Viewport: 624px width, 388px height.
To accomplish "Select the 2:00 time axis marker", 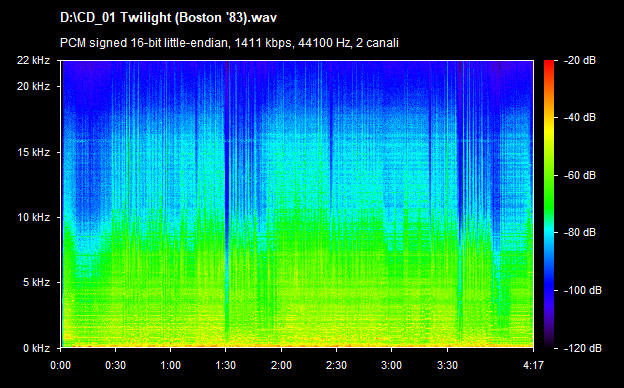I will (281, 365).
